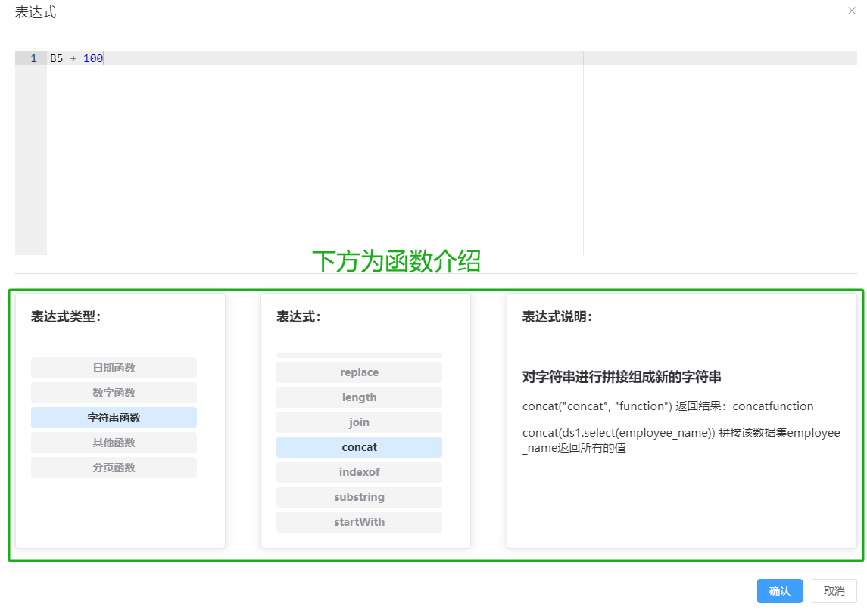Click into the expression code editor line 1
This screenshot has height=616, width=867.
pyautogui.click(x=452, y=58)
